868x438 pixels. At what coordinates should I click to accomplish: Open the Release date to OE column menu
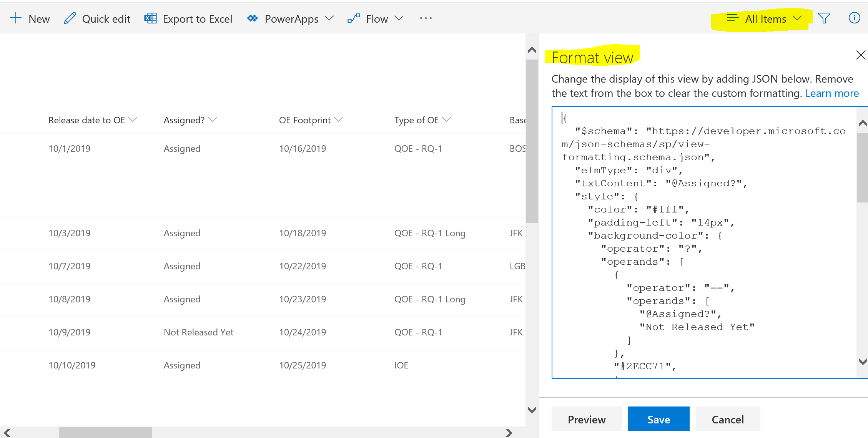coord(133,119)
